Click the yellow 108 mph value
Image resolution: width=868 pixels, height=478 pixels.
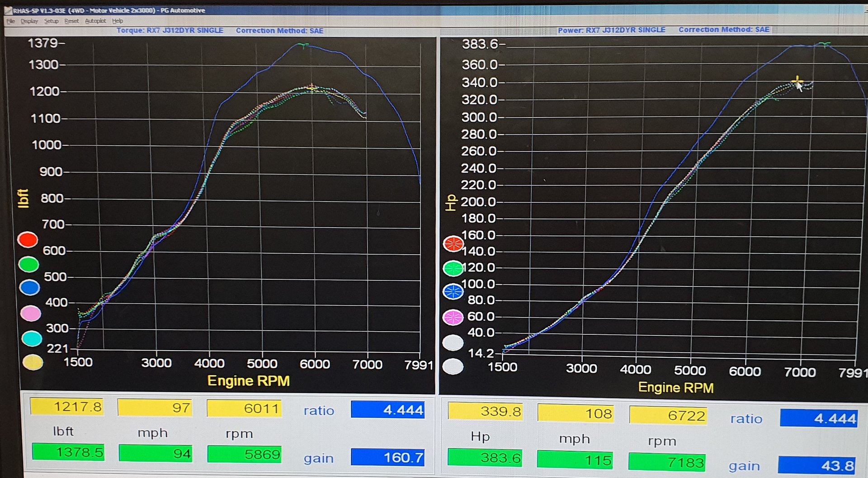click(x=576, y=413)
